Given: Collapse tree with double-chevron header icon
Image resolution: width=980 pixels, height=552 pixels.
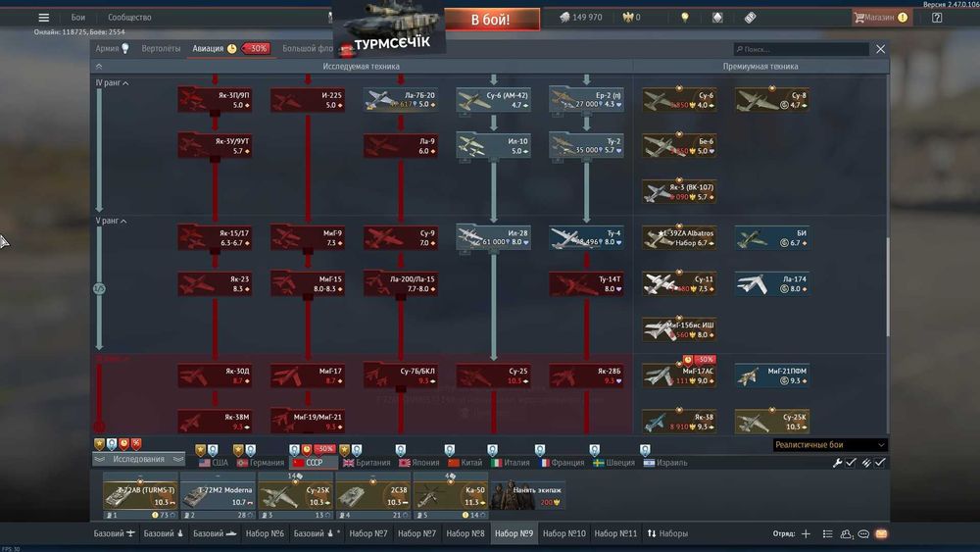Looking at the screenshot, I should (x=99, y=67).
